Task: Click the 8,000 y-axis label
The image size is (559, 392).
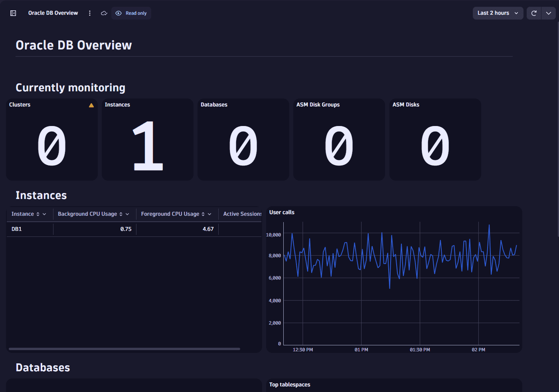Action: tap(275, 256)
